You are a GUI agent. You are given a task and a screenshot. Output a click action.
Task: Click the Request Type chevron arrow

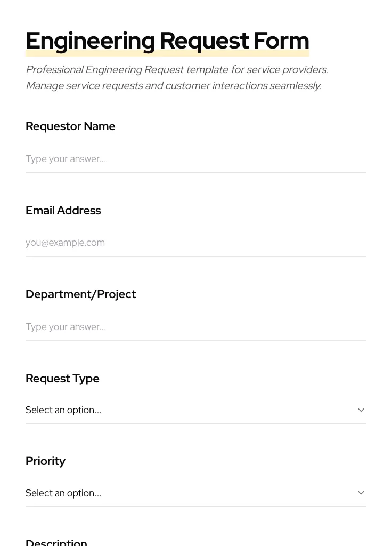click(361, 410)
